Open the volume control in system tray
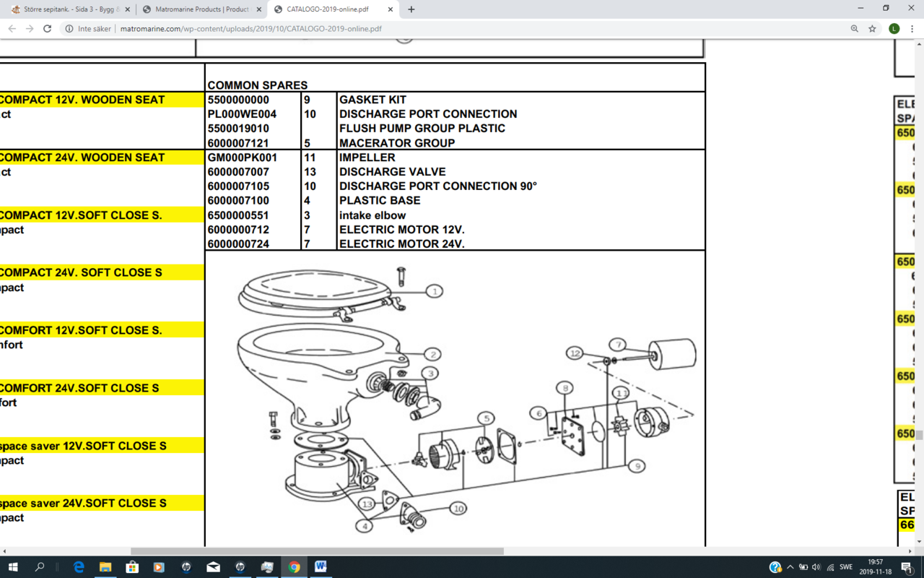This screenshot has width=924, height=578. [x=816, y=567]
